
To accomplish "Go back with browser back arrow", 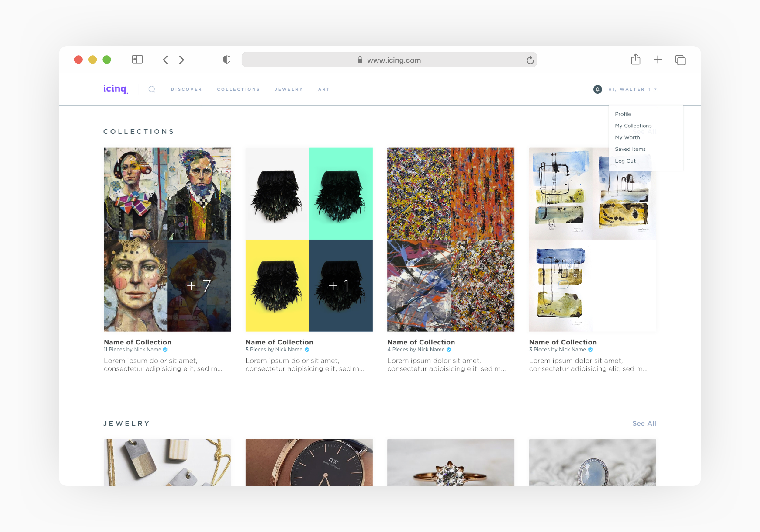I will [165, 60].
